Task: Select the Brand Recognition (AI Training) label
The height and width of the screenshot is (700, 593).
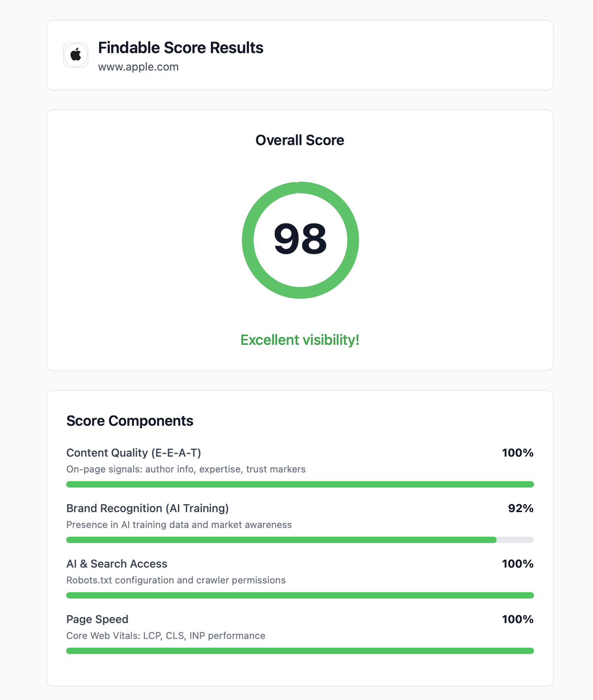Action: point(147,508)
